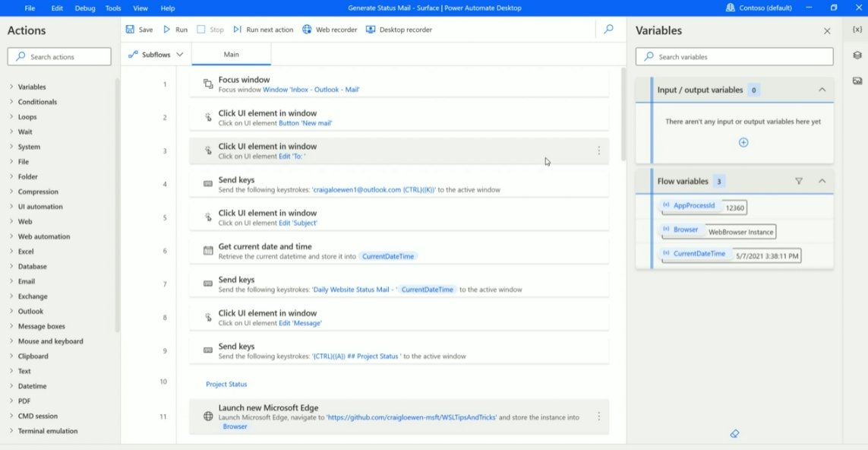Open the Debug menu
The image size is (868, 450).
(85, 8)
